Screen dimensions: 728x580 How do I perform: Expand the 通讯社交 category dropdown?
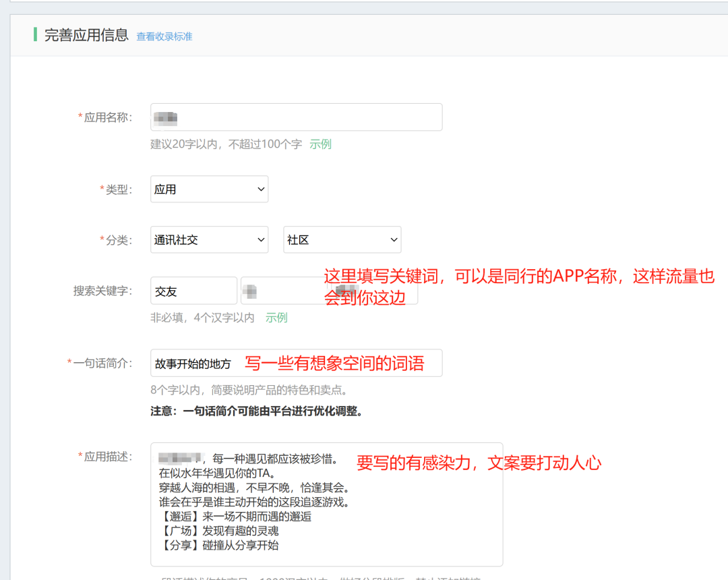pyautogui.click(x=209, y=239)
